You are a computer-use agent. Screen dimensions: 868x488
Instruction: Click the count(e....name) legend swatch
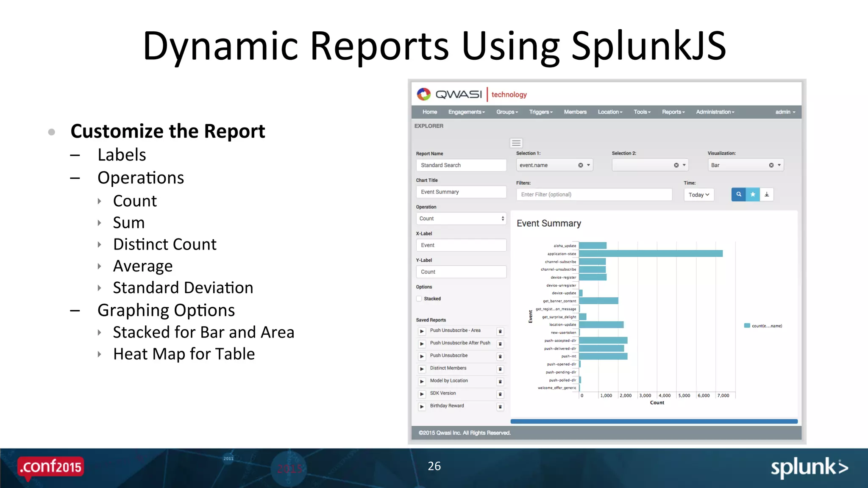(x=747, y=325)
